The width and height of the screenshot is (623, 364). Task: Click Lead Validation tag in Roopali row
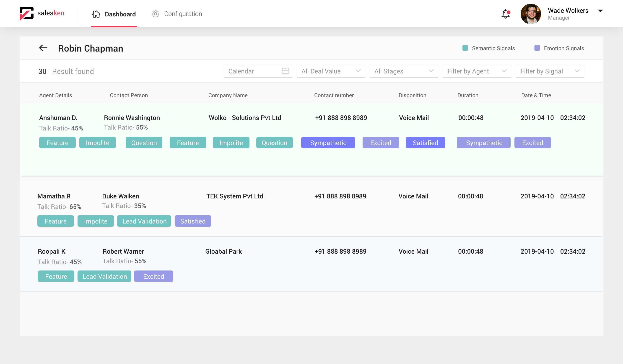[x=104, y=276]
